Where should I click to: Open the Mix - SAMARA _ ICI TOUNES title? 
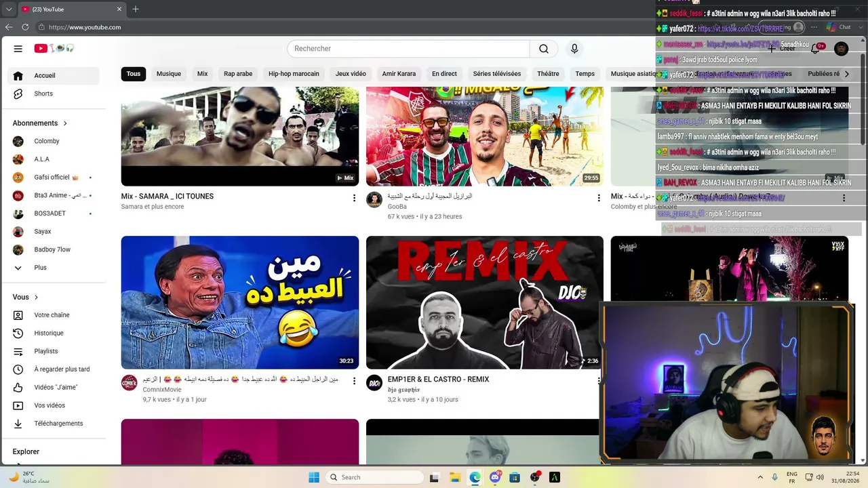(x=167, y=197)
